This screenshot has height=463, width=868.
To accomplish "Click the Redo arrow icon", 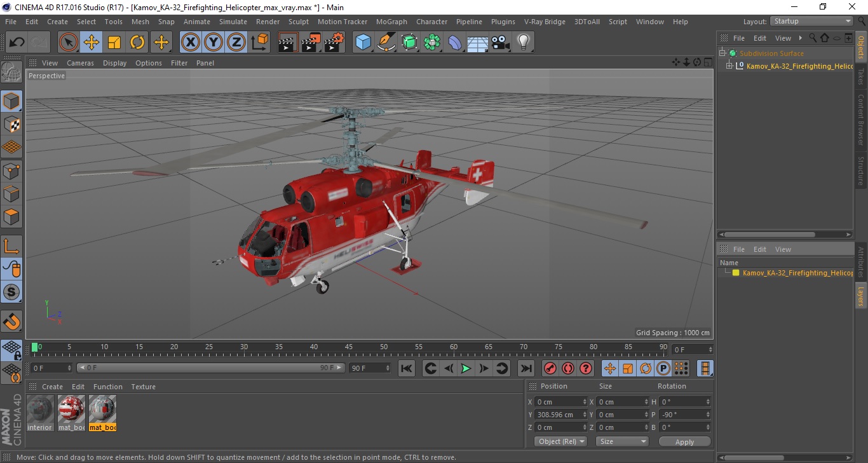I will pyautogui.click(x=39, y=43).
